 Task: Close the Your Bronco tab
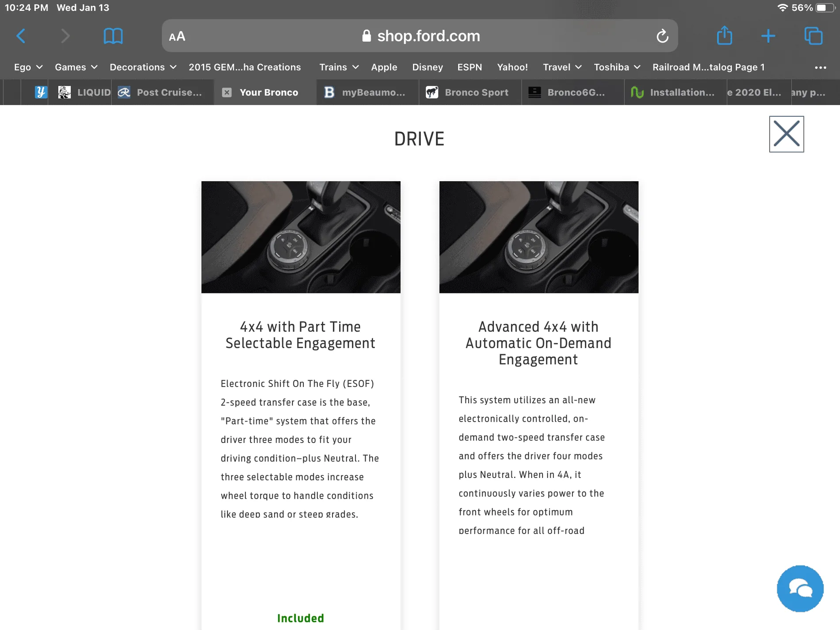(x=227, y=92)
